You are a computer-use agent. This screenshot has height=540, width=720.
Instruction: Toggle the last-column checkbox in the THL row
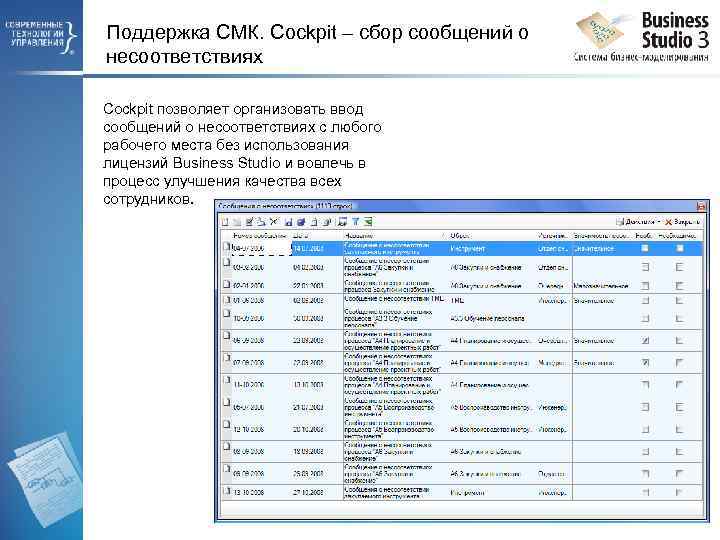(680, 300)
